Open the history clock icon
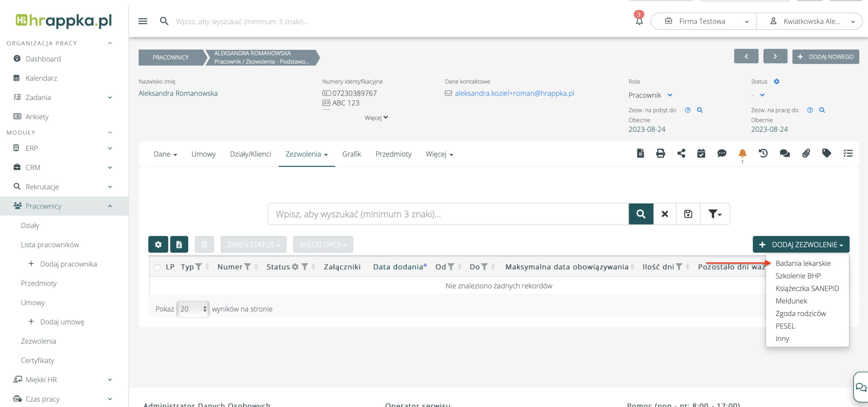This screenshot has height=407, width=868. (763, 154)
